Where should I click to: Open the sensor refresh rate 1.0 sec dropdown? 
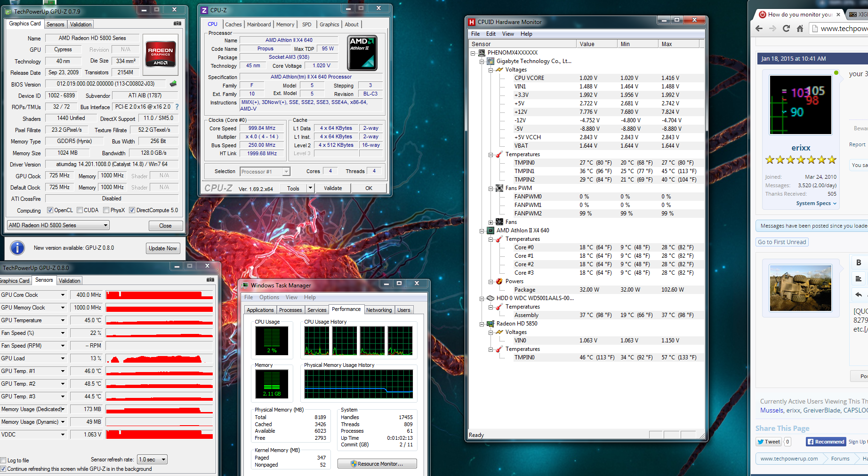coord(152,460)
